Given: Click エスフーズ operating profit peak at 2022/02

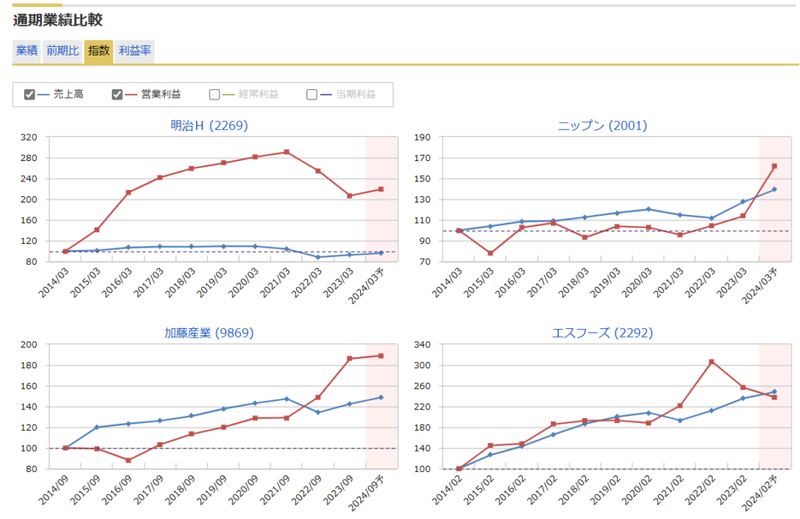Looking at the screenshot, I should [712, 362].
